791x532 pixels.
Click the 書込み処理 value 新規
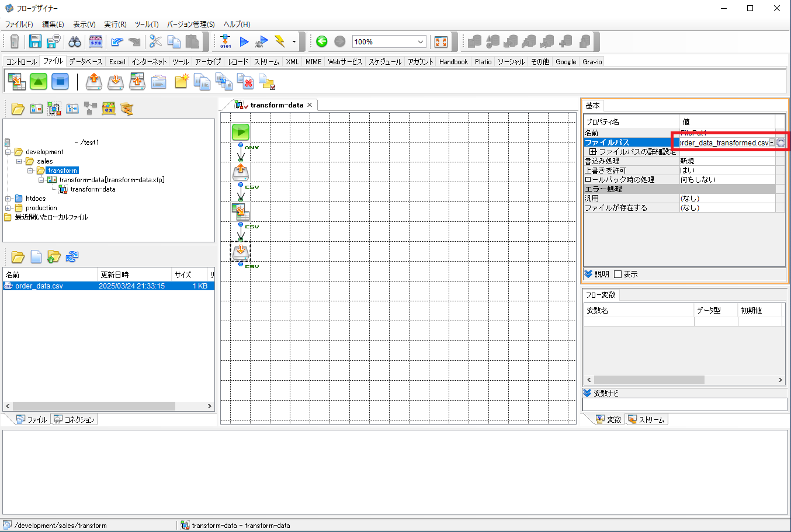[727, 161]
